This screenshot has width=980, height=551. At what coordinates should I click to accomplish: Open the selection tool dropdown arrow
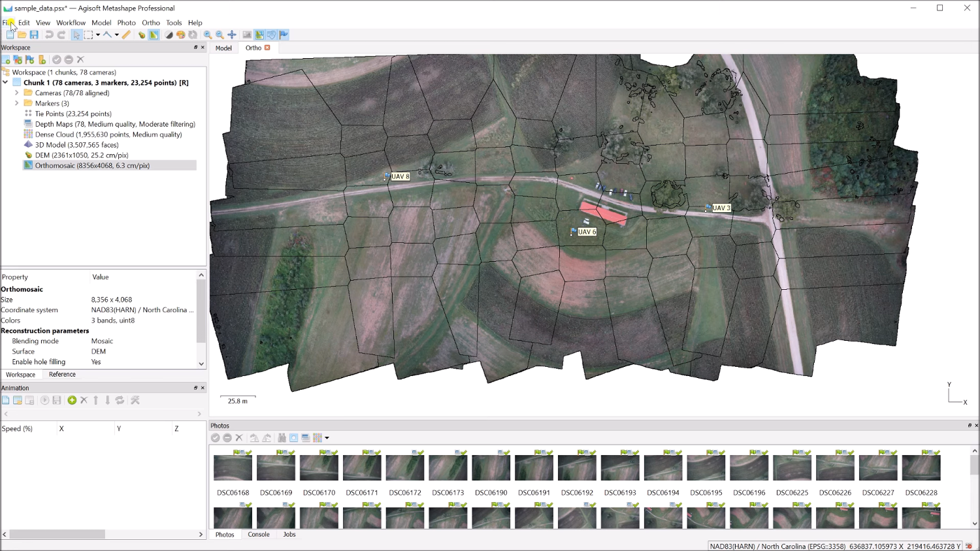[98, 35]
